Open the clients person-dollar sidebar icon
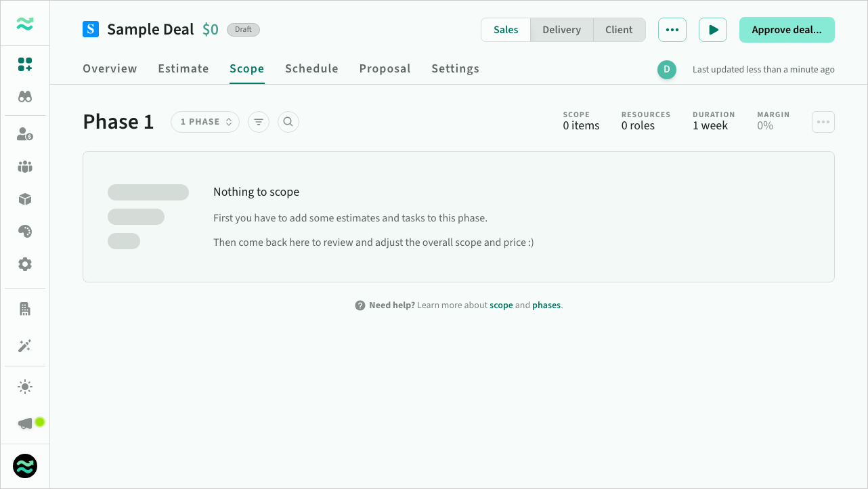The width and height of the screenshot is (868, 489). click(25, 134)
